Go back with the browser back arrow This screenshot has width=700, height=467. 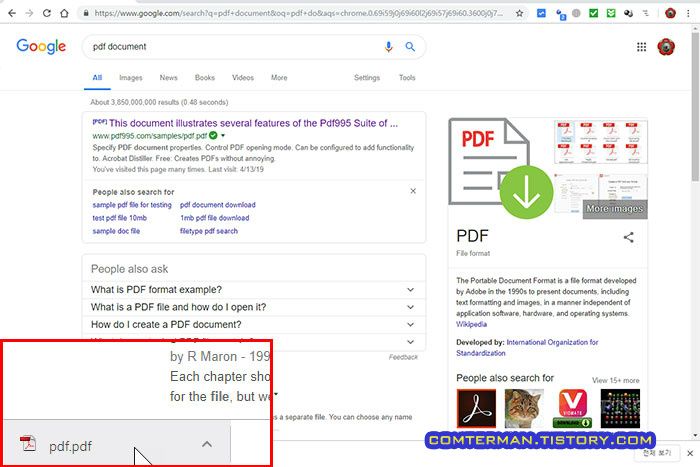12,13
